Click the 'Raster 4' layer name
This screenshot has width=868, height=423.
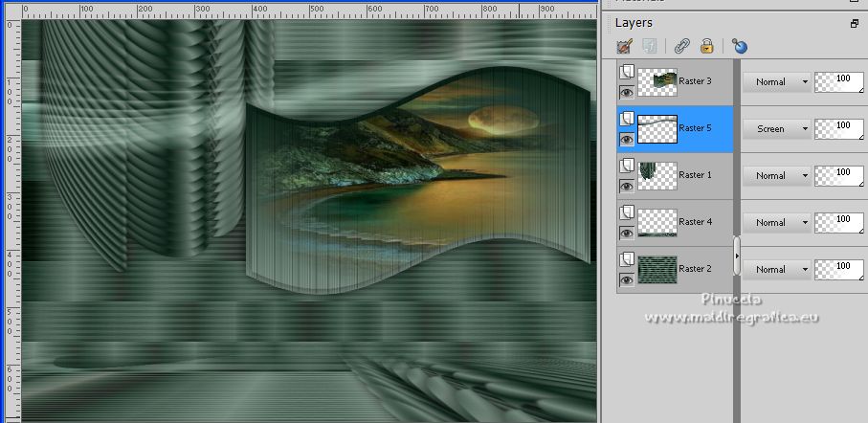pyautogui.click(x=696, y=221)
